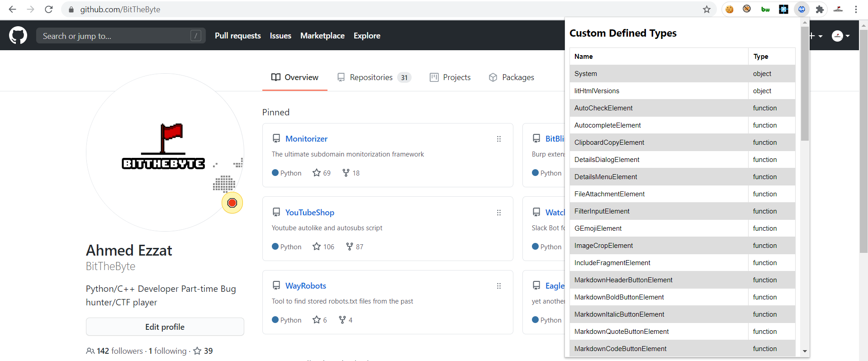
Task: Click the fork icon on WayRobots card
Action: coord(342,319)
